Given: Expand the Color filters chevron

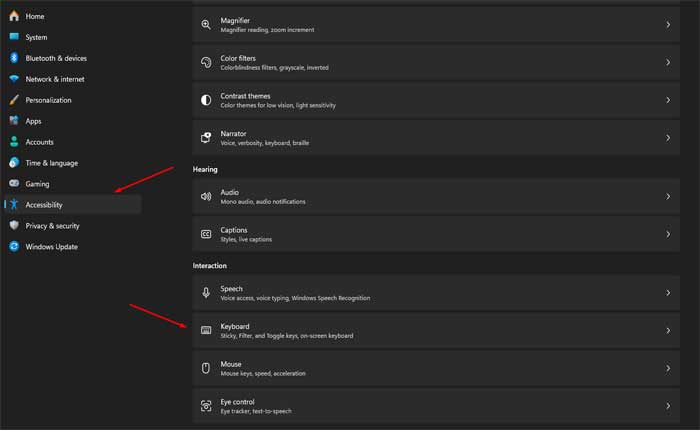Looking at the screenshot, I should click(668, 62).
